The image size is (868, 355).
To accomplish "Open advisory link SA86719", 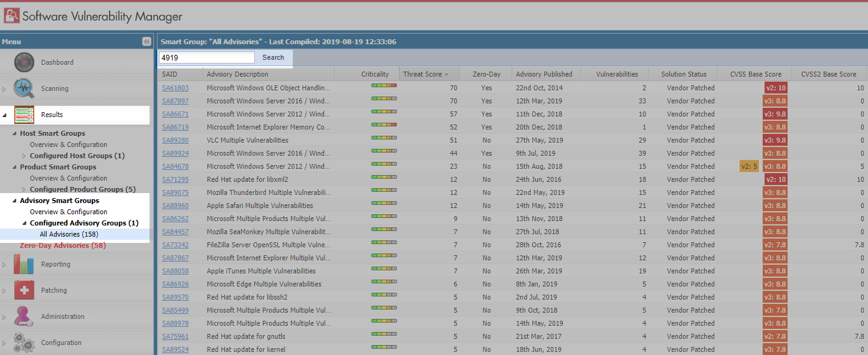I will click(x=175, y=127).
